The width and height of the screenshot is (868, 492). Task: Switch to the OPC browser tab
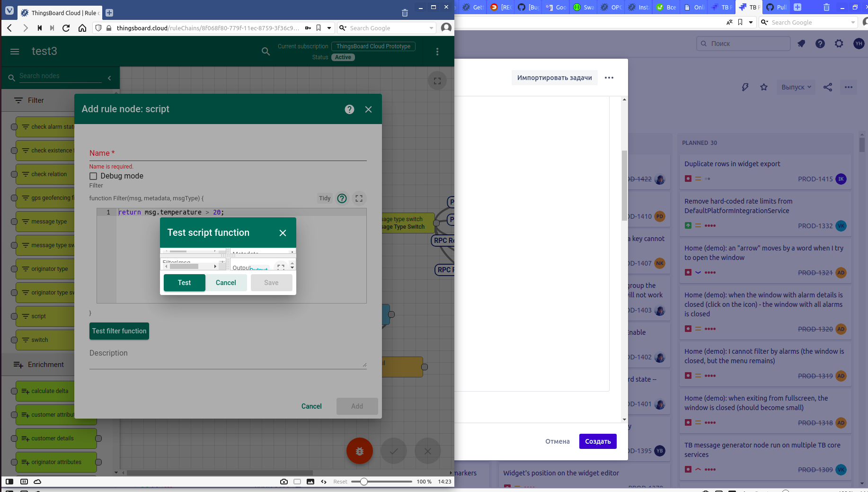pos(611,7)
